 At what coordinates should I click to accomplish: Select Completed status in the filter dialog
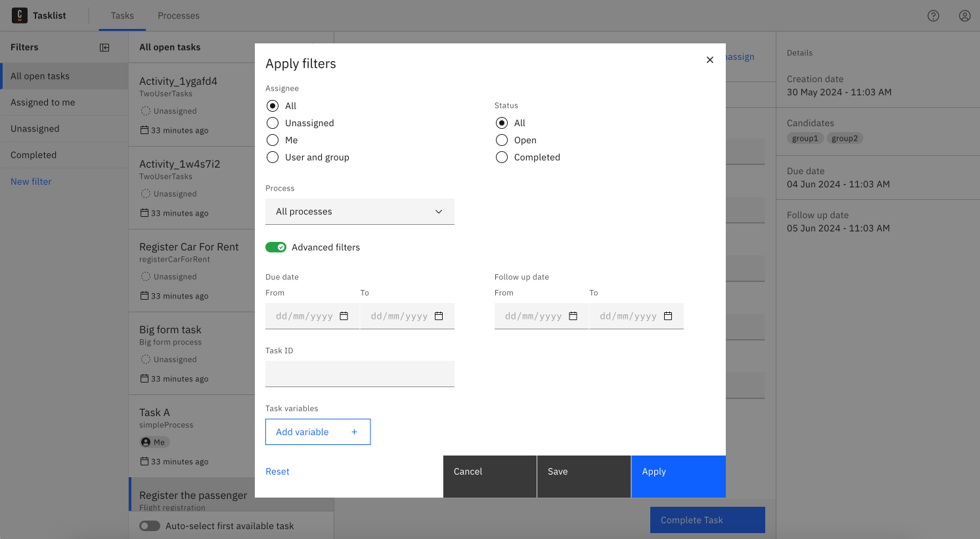(x=501, y=157)
